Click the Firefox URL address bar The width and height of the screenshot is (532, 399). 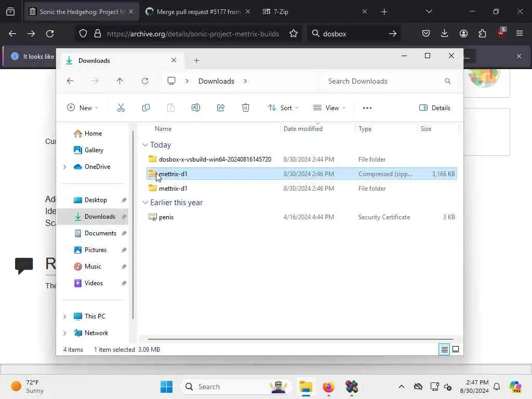192,34
